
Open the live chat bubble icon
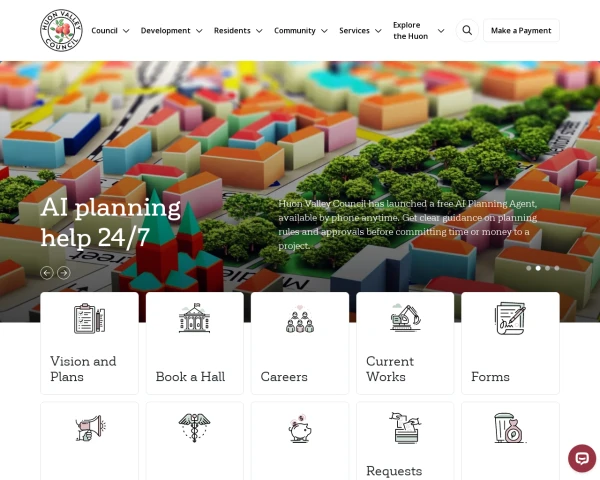(x=582, y=458)
